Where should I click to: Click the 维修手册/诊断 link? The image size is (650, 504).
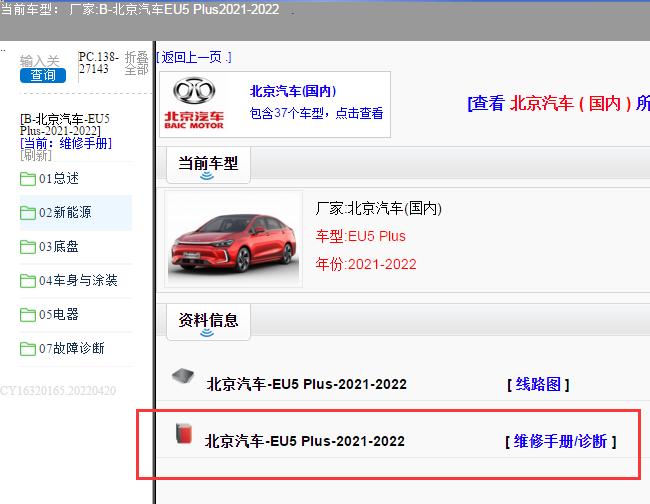[x=560, y=442]
